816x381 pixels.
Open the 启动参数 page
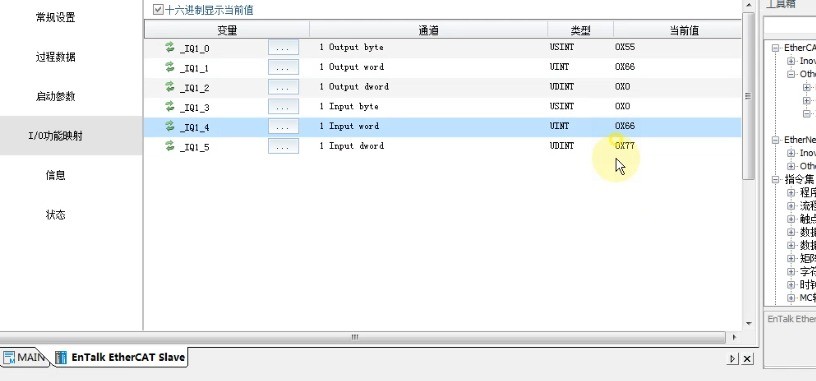click(56, 96)
